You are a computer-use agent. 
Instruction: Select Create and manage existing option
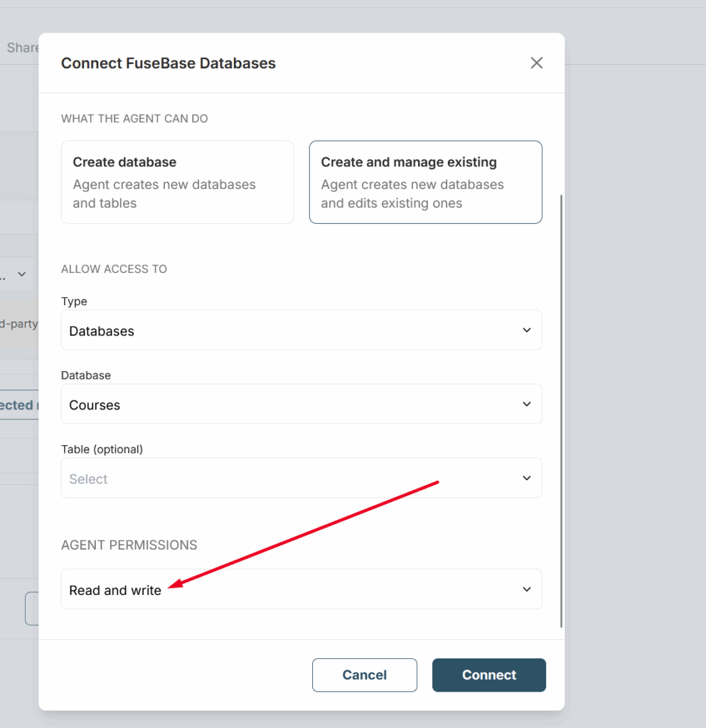425,182
